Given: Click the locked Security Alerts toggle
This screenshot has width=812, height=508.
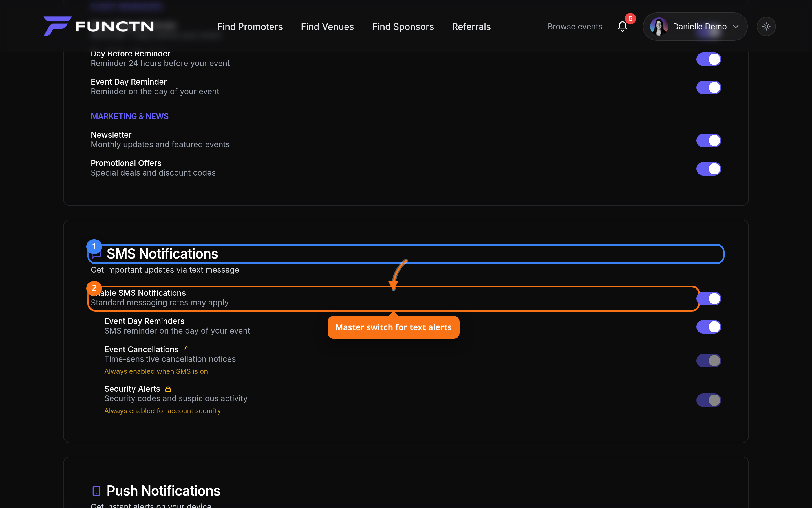Looking at the screenshot, I should click(x=708, y=400).
